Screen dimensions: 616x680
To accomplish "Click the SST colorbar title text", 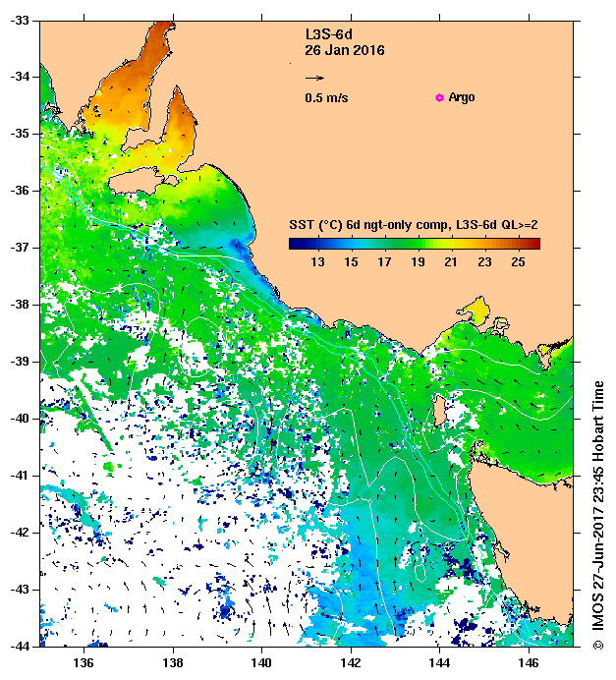I will [414, 225].
